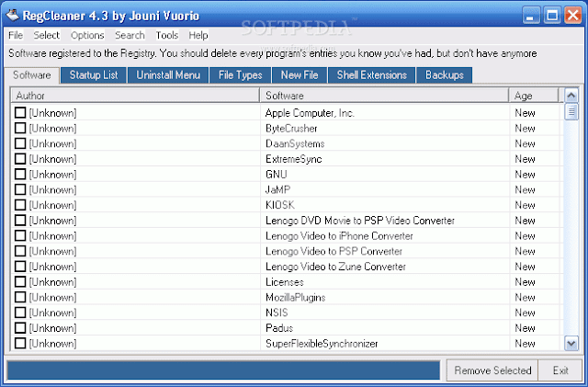Select the Padus software name

tap(279, 328)
